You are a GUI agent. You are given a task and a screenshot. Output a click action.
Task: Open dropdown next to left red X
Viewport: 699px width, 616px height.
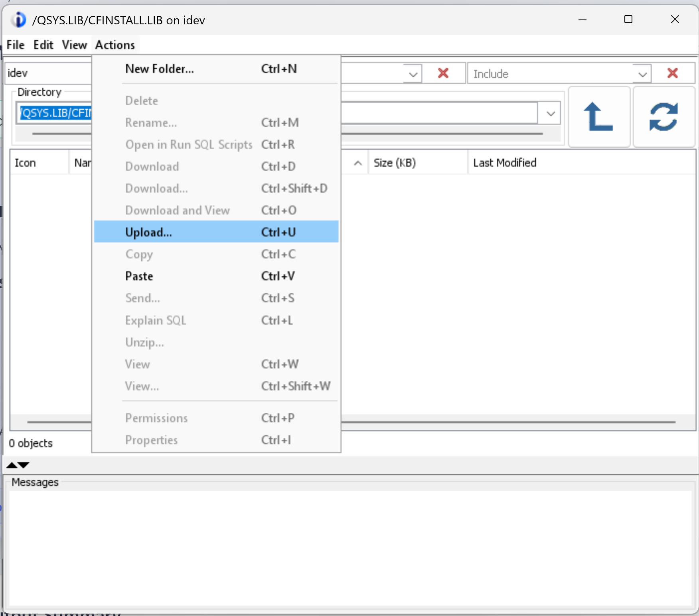click(x=413, y=74)
